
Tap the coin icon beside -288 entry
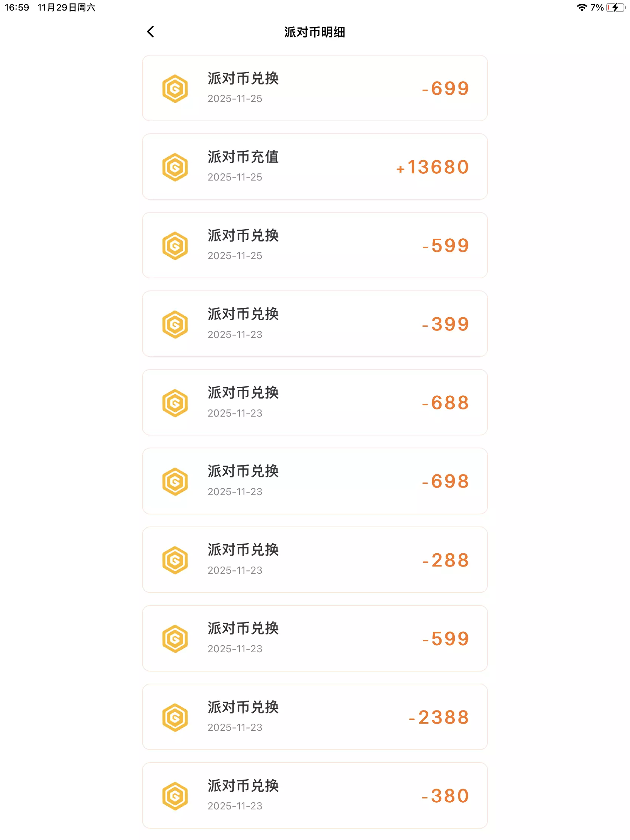[x=175, y=560]
